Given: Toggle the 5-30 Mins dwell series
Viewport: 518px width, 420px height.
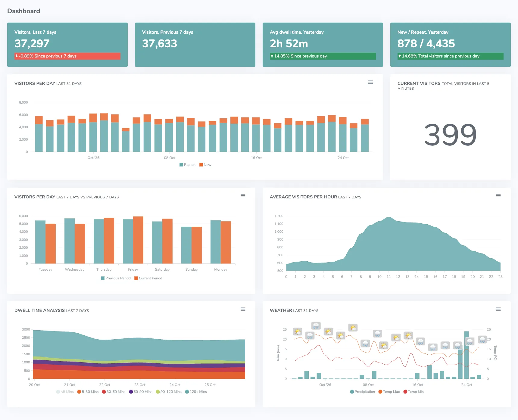Looking at the screenshot, I should (x=88, y=392).
